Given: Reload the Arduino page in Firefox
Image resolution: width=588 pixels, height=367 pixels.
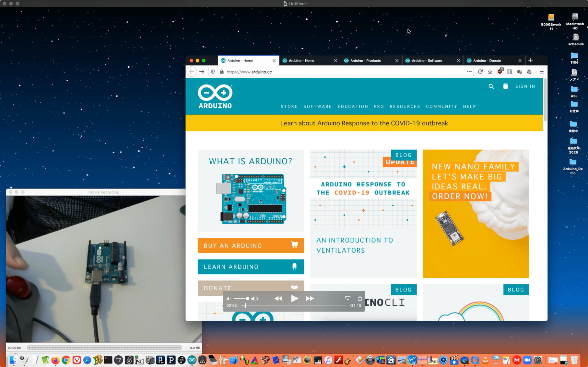Looking at the screenshot, I should click(x=480, y=72).
